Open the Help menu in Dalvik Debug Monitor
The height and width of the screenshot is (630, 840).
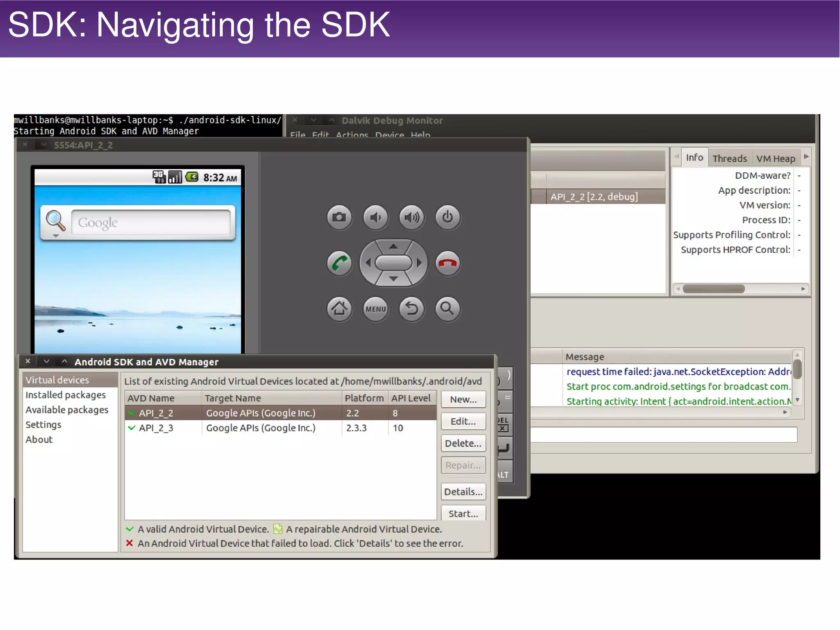[420, 135]
